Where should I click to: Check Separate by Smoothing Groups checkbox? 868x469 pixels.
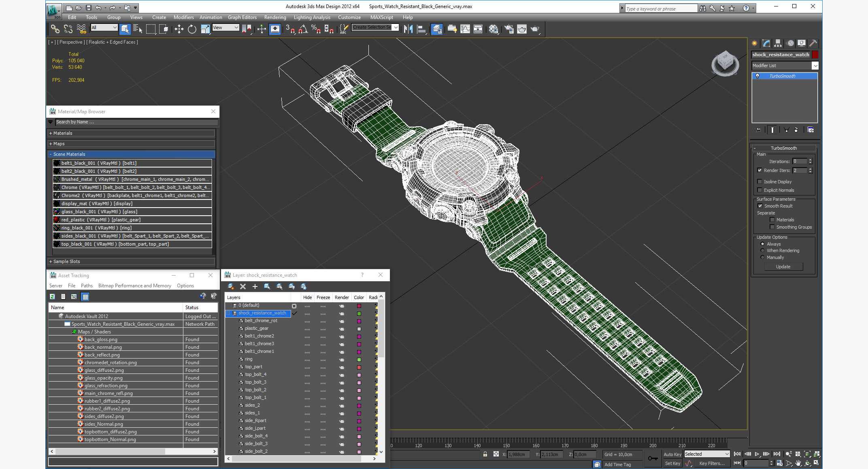click(x=772, y=227)
